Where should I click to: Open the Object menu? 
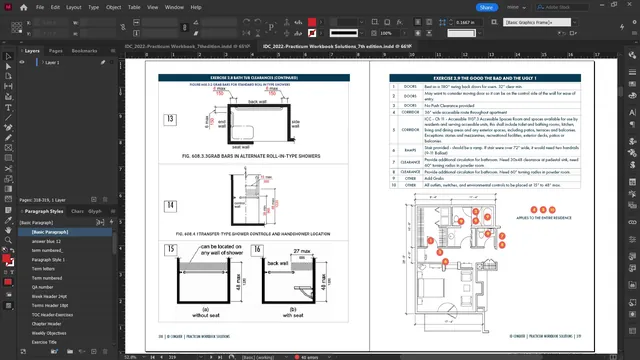pyautogui.click(x=113, y=7)
